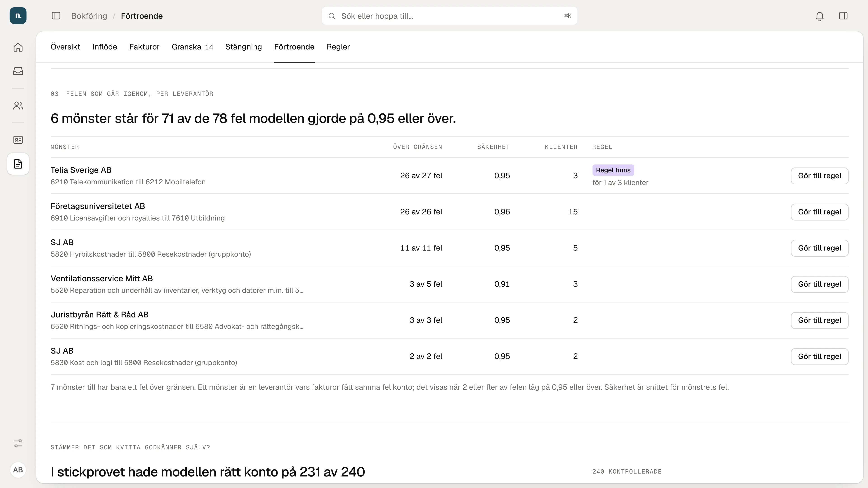Screen dimensions: 868x488
Task: Click the AB user avatar
Action: tap(18, 470)
